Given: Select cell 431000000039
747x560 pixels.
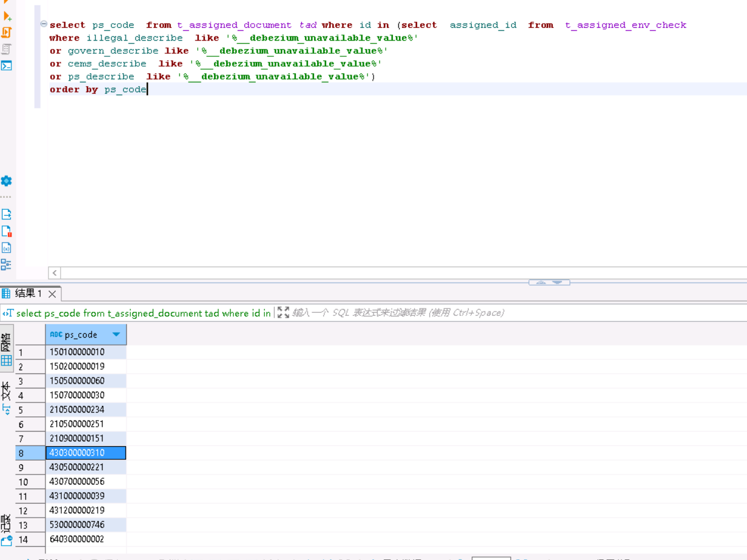Looking at the screenshot, I should (86, 496).
